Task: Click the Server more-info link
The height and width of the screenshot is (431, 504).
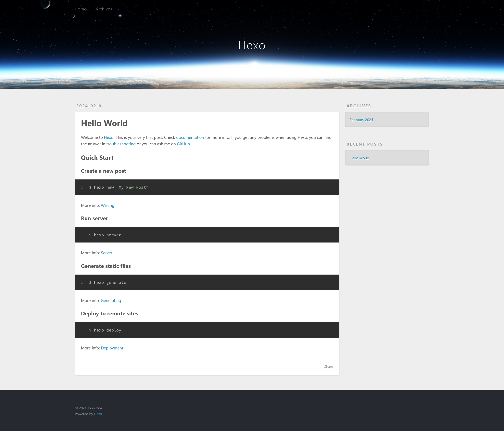Action: coord(106,253)
